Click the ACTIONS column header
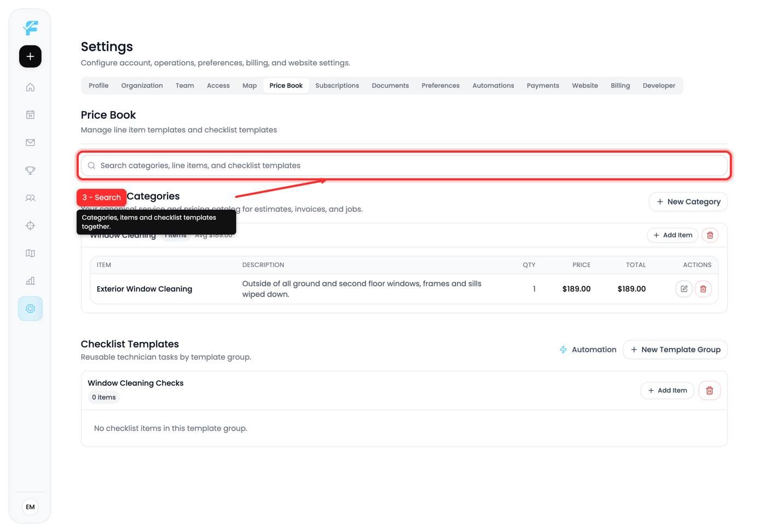766x532 pixels. coord(697,265)
